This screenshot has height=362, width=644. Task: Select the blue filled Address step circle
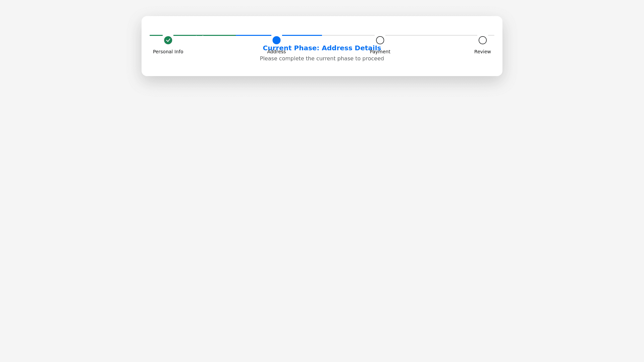[276, 40]
